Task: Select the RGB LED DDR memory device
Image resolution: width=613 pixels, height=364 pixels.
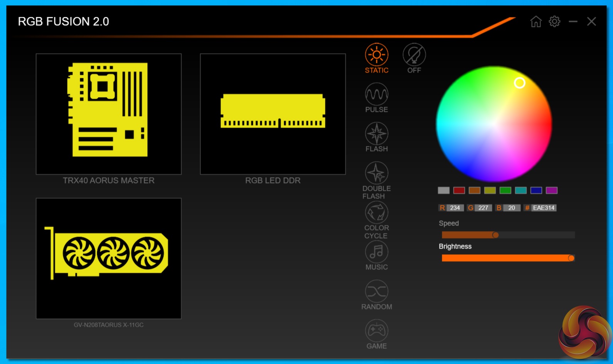Action: pos(273,114)
